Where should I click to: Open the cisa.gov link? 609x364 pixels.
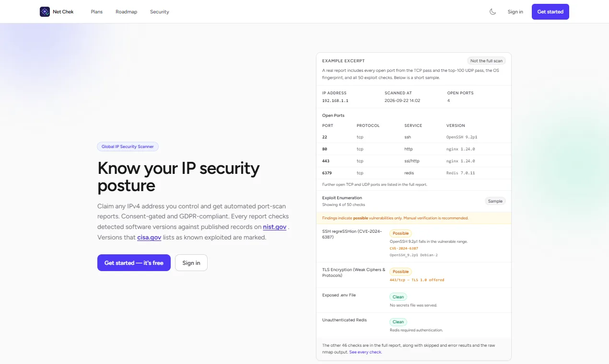[x=149, y=238]
